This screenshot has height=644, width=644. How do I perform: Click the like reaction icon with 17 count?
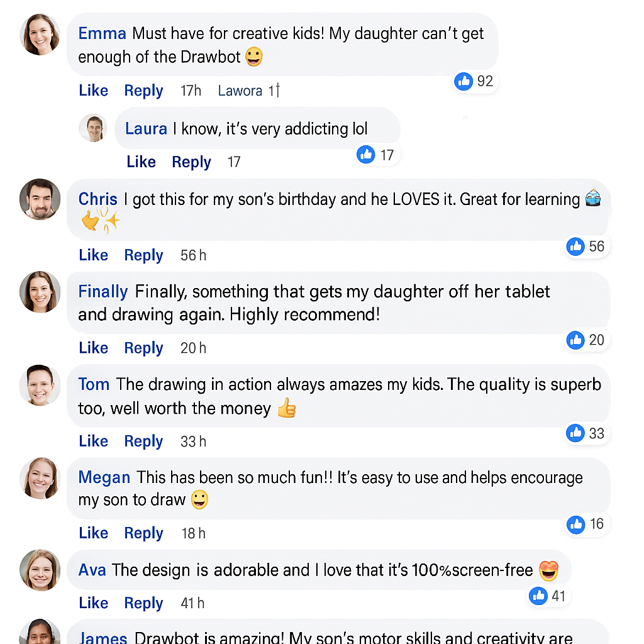(366, 154)
